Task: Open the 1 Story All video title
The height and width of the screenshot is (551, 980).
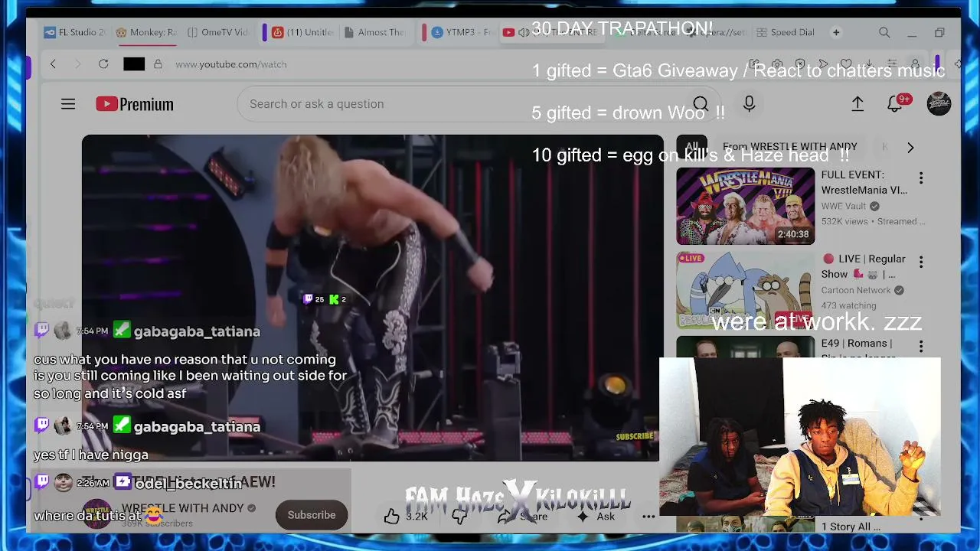Action: click(851, 527)
